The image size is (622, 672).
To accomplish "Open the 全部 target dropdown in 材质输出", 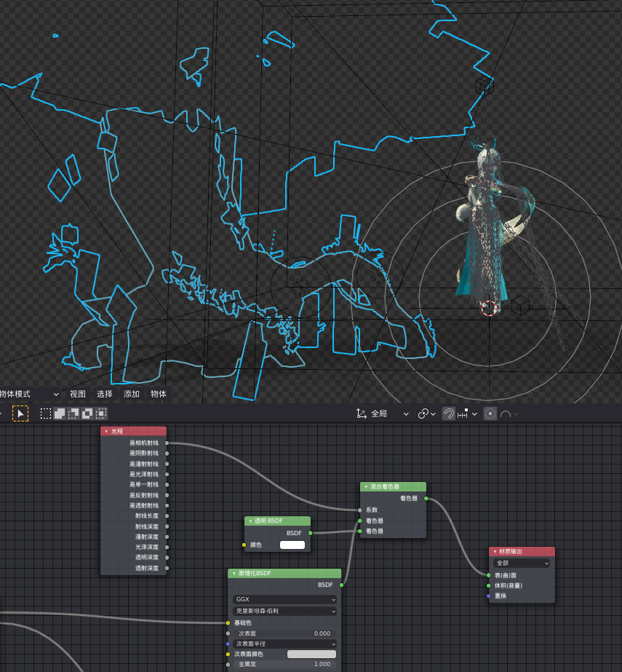I will 522,563.
